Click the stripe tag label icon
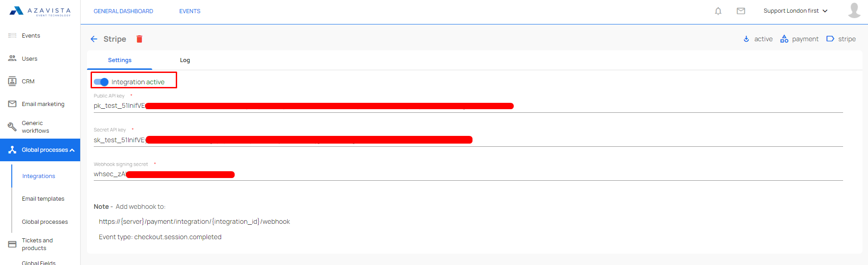This screenshot has height=265, width=868. pos(830,39)
